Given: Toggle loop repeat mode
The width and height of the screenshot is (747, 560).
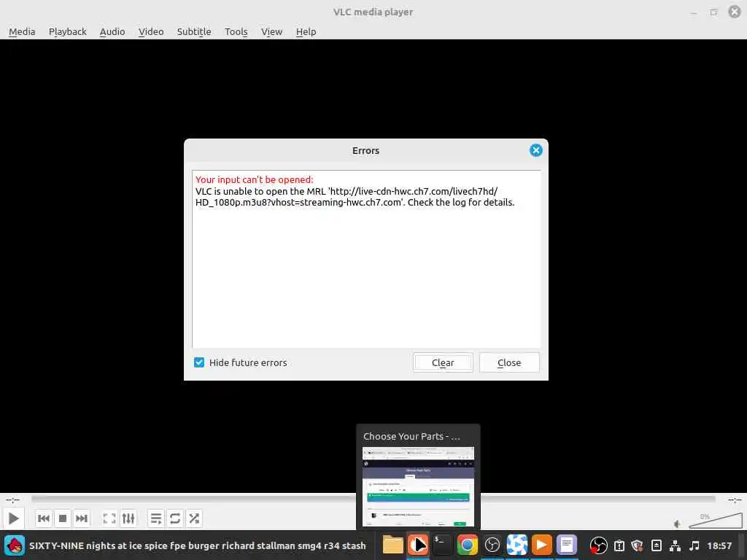Looking at the screenshot, I should pyautogui.click(x=175, y=518).
